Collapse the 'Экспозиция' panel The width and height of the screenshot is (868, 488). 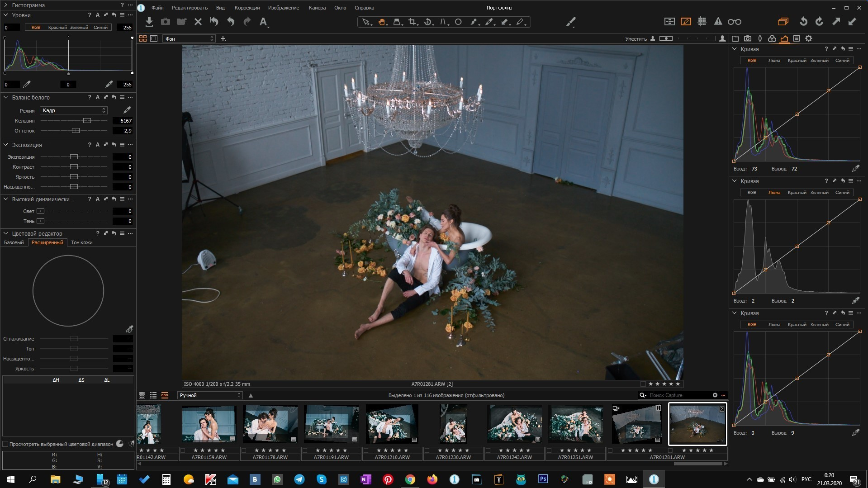pyautogui.click(x=6, y=145)
